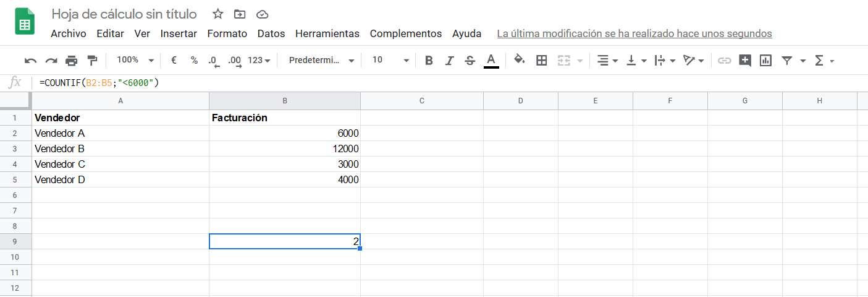This screenshot has height=297, width=868.
Task: Open the text color picker
Action: click(x=491, y=61)
